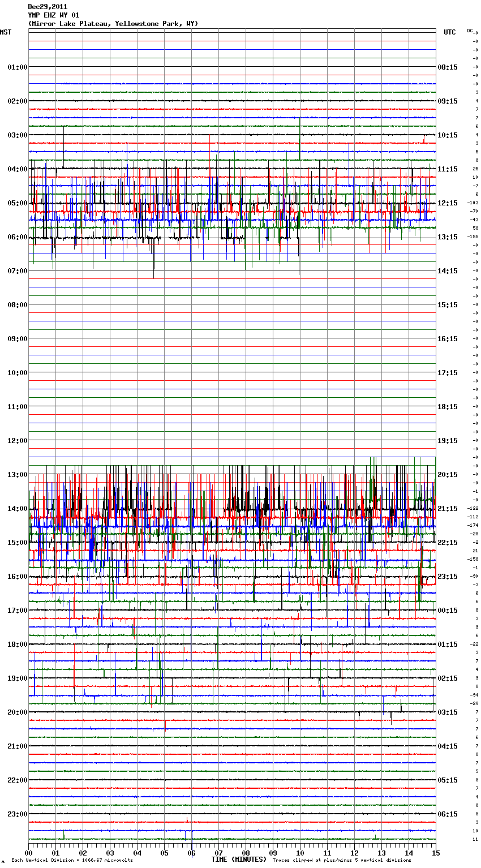Click minute tick label 13 on bottom axis
This screenshot has height=868, width=481.
(381, 853)
